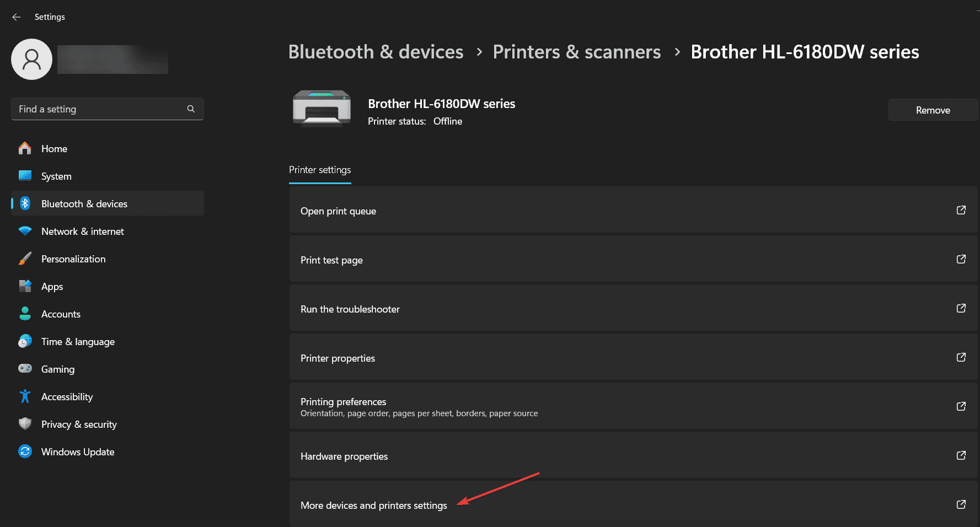Click the external-link icon for Open print queue
Viewport: 980px width, 527px height.
tap(961, 210)
